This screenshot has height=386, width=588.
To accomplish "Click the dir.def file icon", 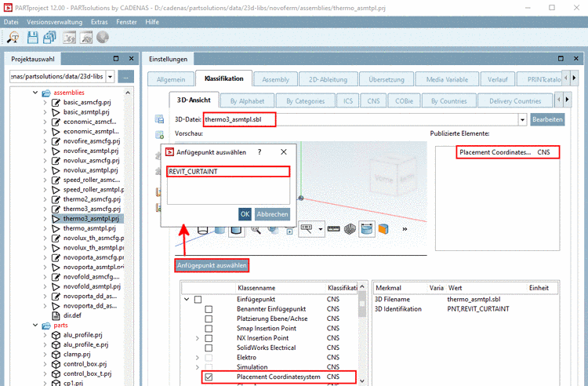I will (56, 315).
